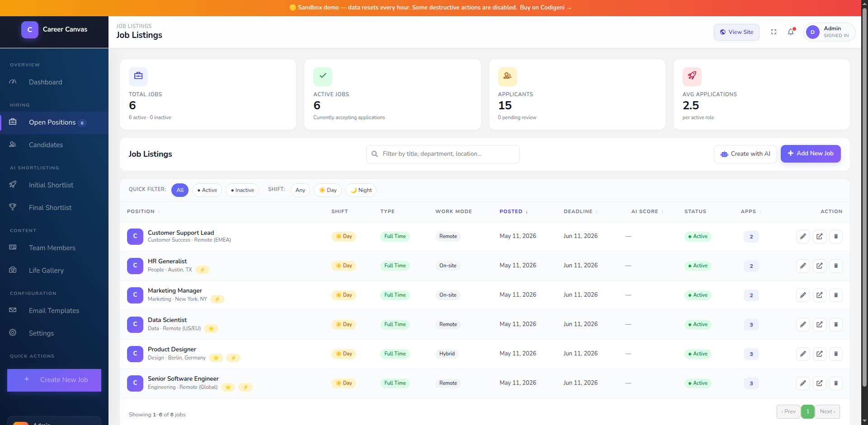Delete the Product Designer listing
This screenshot has height=425, width=868.
pos(836,354)
